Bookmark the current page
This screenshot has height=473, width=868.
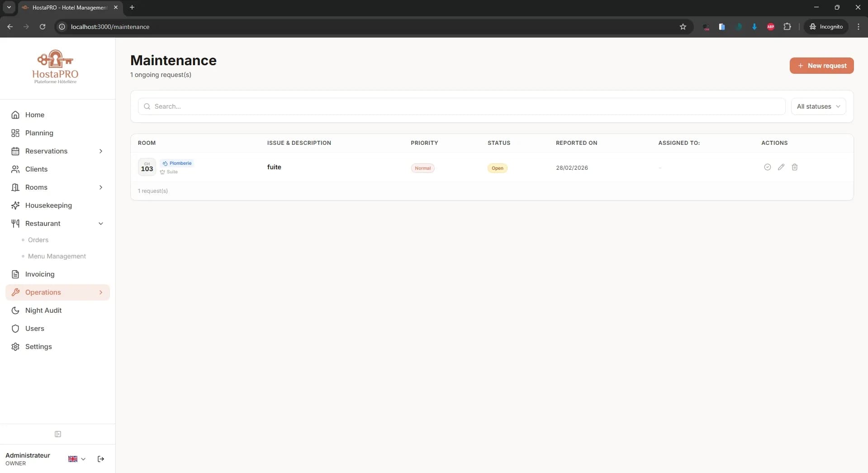tap(683, 27)
